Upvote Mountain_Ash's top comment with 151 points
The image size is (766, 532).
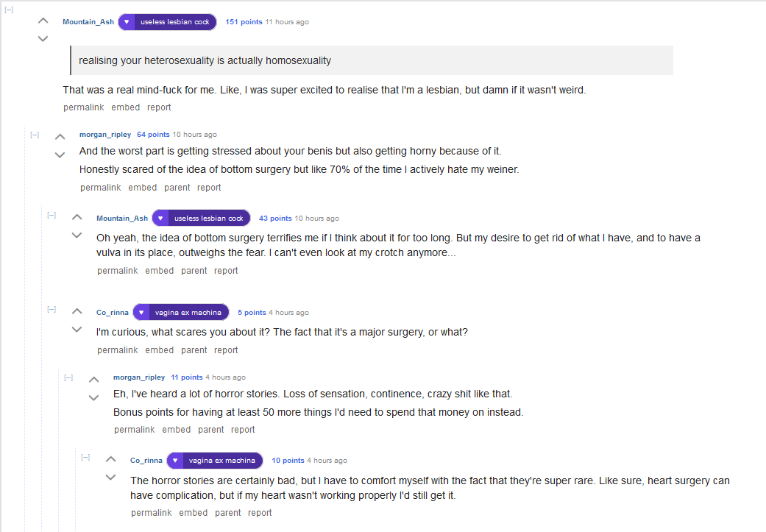[x=43, y=21]
